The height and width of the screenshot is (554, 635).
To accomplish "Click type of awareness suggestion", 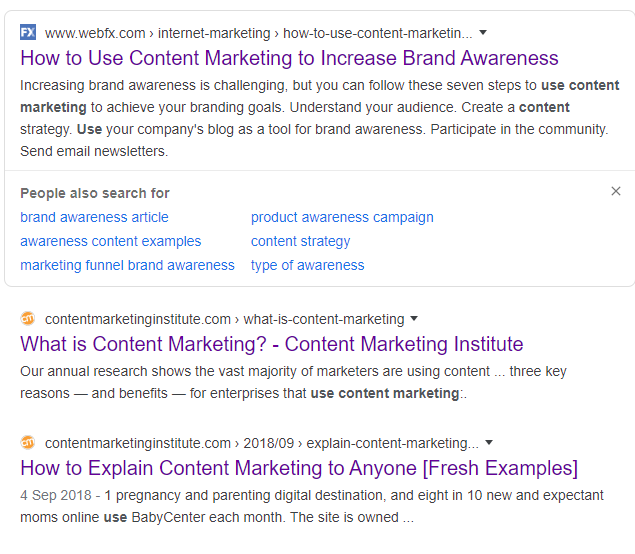I will pyautogui.click(x=307, y=265).
